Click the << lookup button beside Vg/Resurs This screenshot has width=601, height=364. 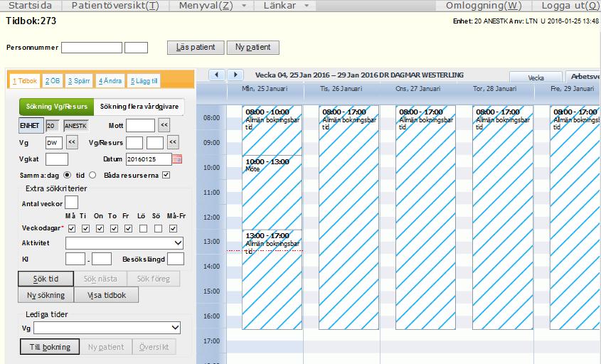(x=173, y=142)
